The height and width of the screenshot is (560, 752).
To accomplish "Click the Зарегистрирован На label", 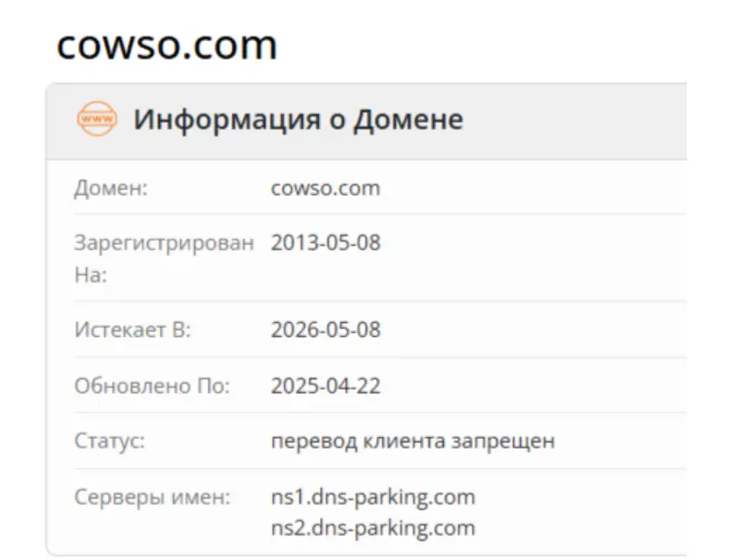I will coord(163,256).
